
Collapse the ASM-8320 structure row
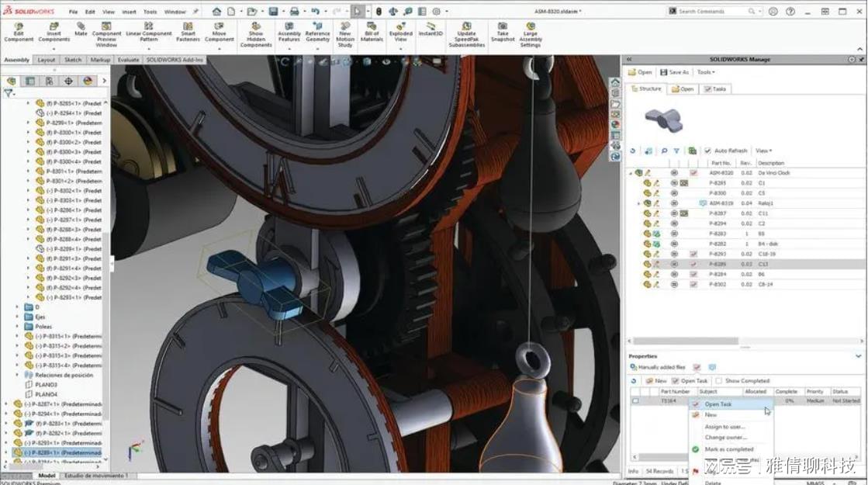(630, 173)
